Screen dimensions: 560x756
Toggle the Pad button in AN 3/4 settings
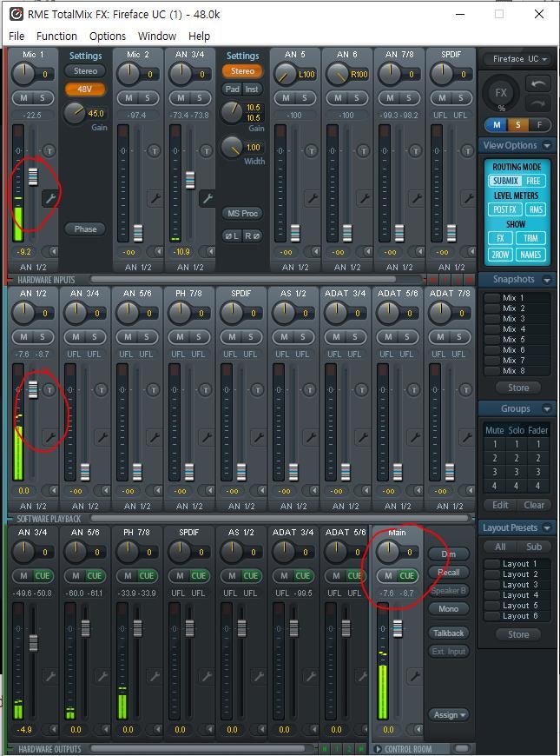(233, 90)
